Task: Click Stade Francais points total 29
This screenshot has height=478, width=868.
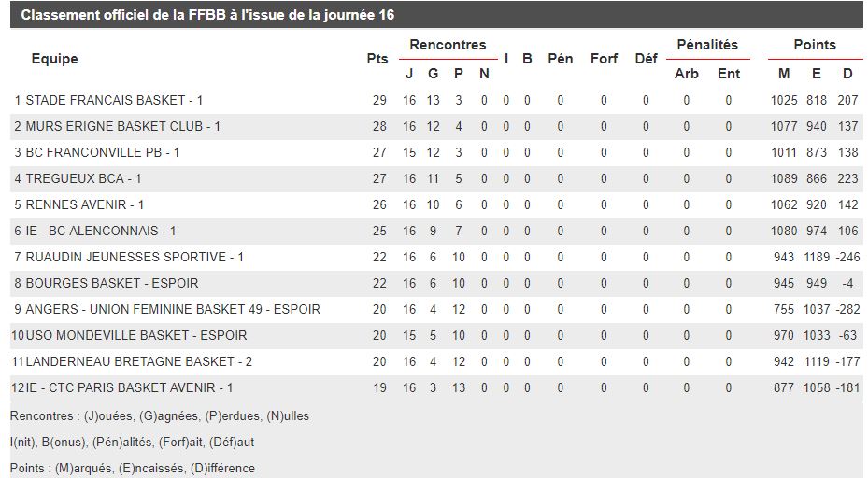Action: pos(379,100)
